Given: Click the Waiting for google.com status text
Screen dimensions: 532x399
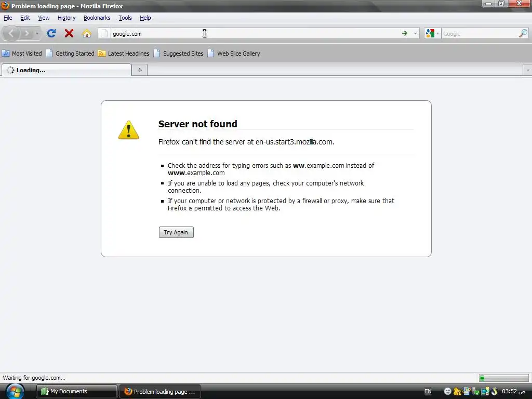Looking at the screenshot, I should tap(34, 378).
